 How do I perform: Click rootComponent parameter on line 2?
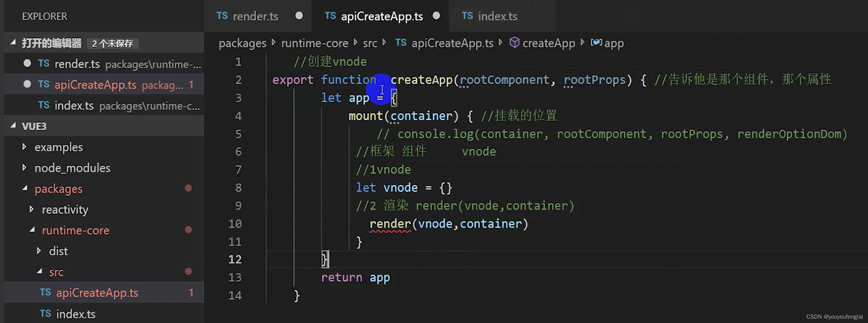[x=504, y=80]
